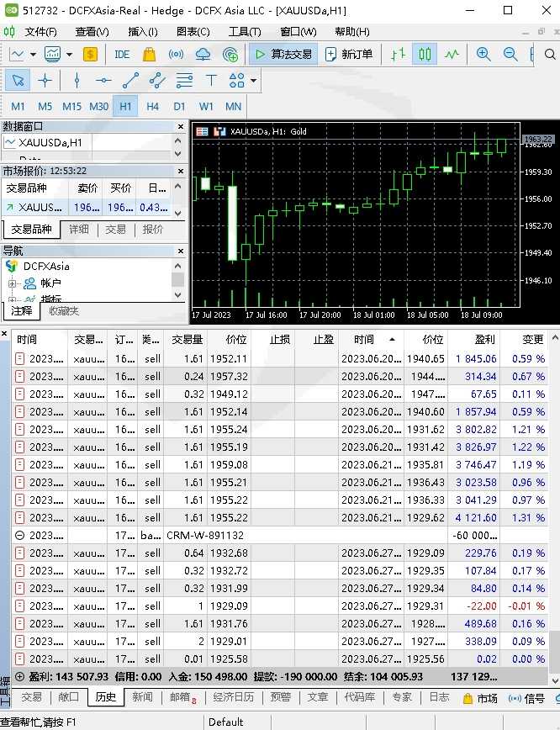This screenshot has width=560, height=730.
Task: Open the chart type dropdown arrow
Action: pyautogui.click(x=33, y=55)
